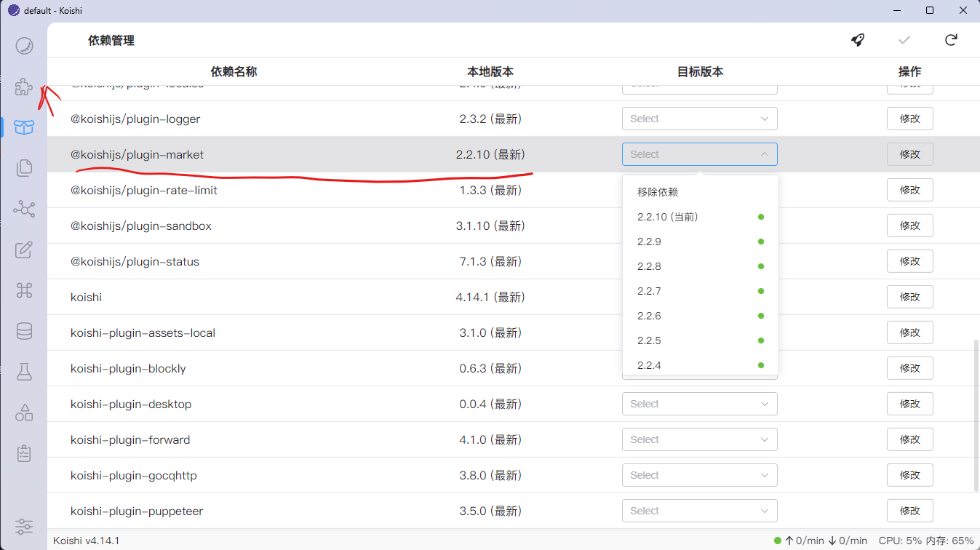
Task: Click the Koishi app icon in title bar
Action: click(13, 10)
